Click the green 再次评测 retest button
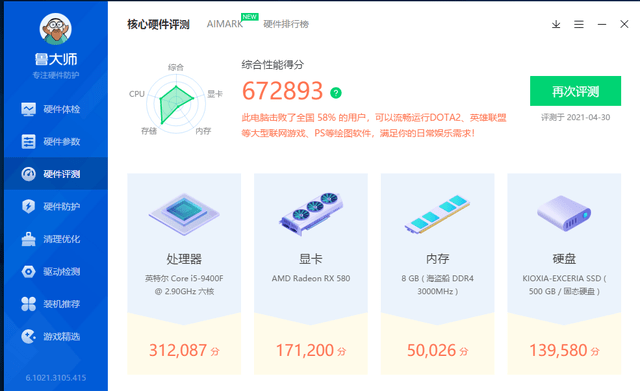 click(576, 91)
